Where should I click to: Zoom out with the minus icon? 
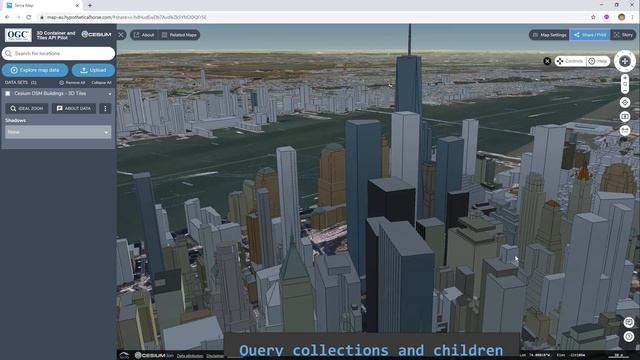click(x=625, y=91)
